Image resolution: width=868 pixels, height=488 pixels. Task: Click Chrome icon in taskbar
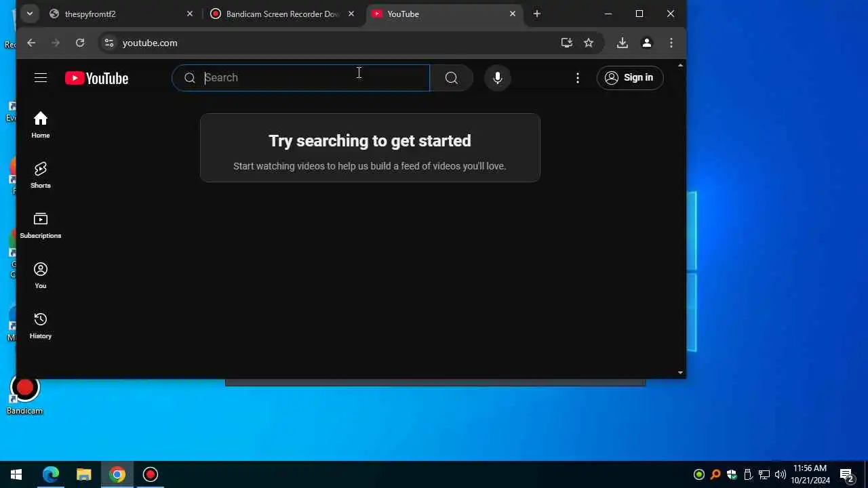[117, 474]
